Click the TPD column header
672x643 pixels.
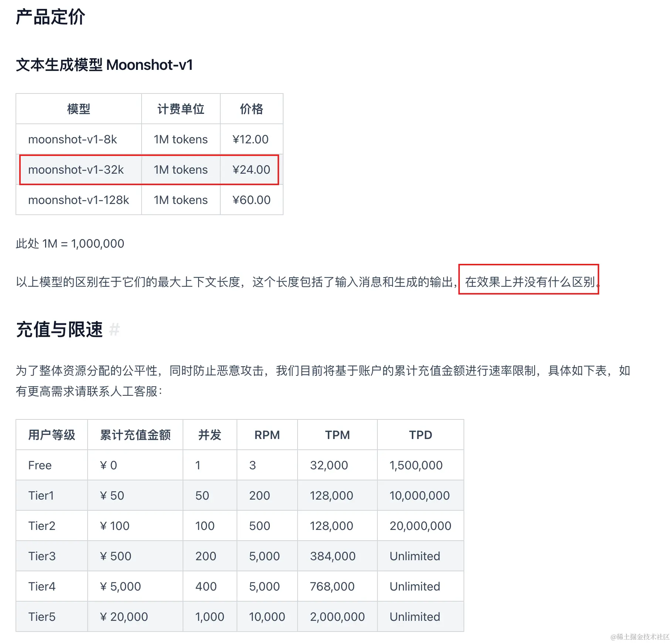point(420,435)
